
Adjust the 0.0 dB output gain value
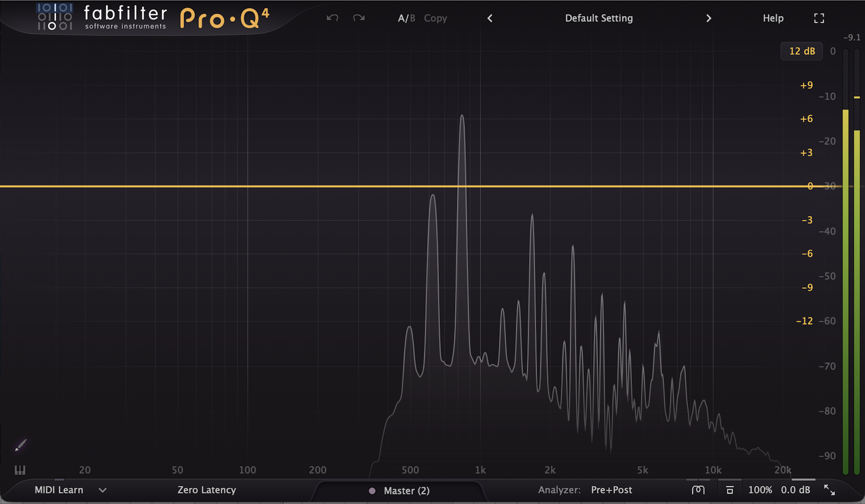click(x=795, y=490)
